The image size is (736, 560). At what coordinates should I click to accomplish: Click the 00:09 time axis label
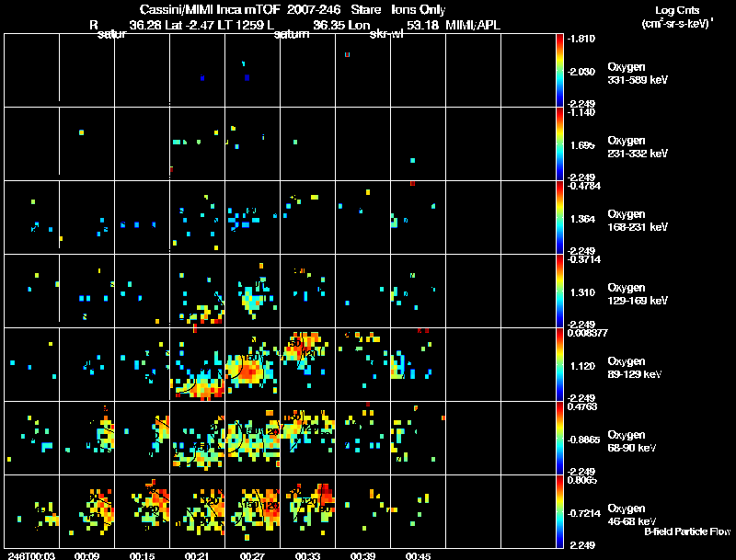coord(86,556)
